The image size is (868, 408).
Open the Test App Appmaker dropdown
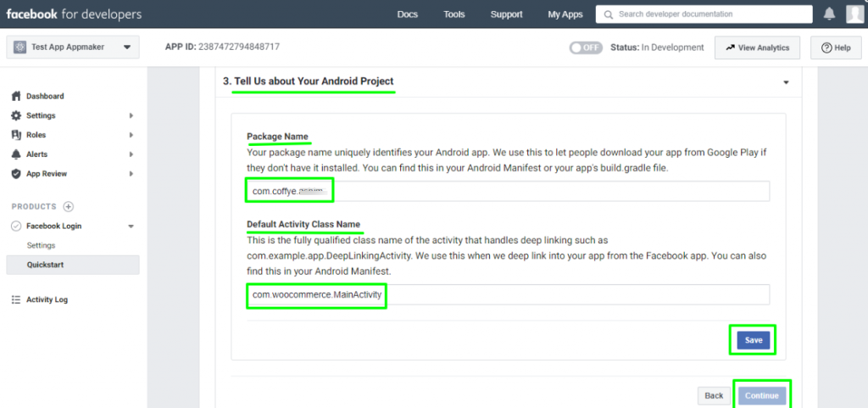[73, 47]
